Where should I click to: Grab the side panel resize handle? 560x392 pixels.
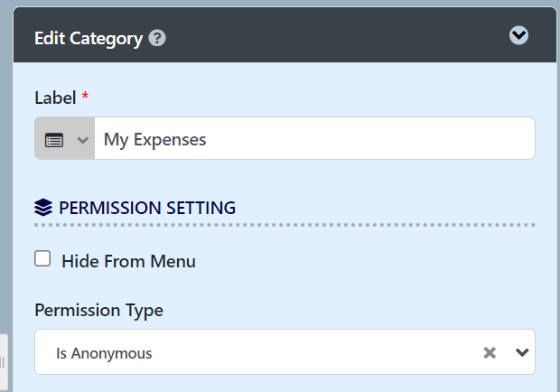click(3, 362)
